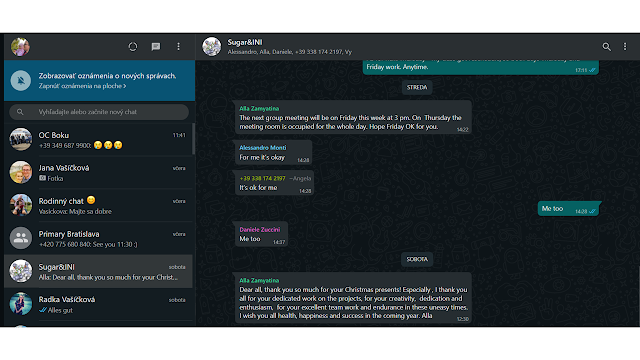Image resolution: width=640 pixels, height=360 pixels.
Task: Turn on desktop notifications link
Action: click(82, 86)
